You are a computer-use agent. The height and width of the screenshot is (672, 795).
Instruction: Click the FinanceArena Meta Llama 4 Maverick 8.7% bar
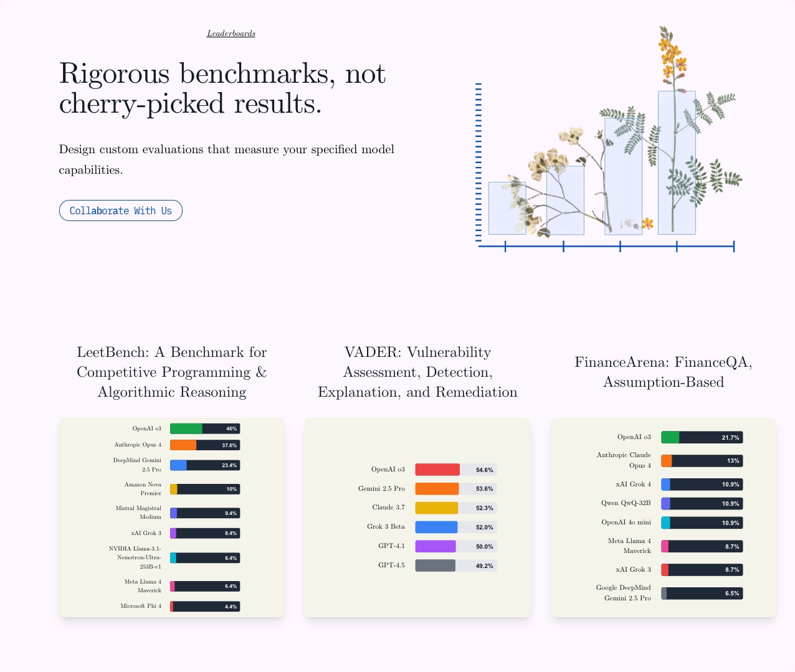coord(702,546)
